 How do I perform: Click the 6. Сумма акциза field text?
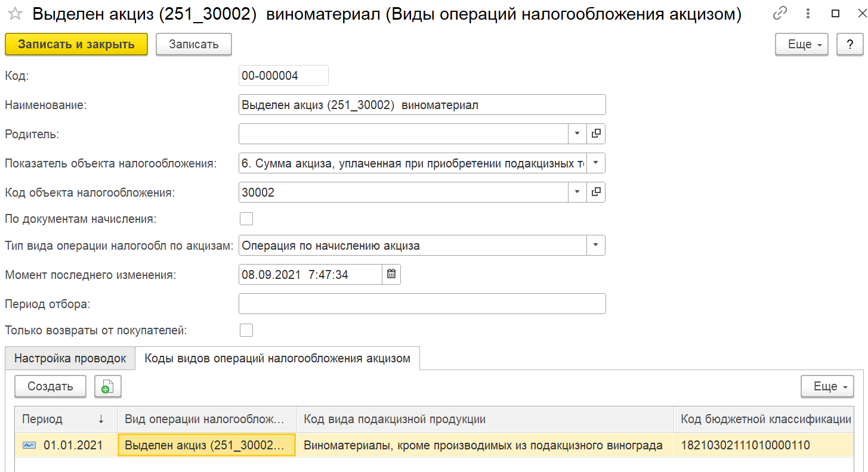pyautogui.click(x=413, y=163)
